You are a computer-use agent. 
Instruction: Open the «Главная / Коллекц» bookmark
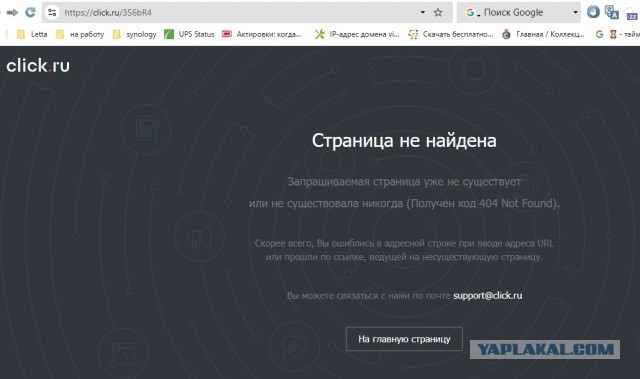(543, 34)
